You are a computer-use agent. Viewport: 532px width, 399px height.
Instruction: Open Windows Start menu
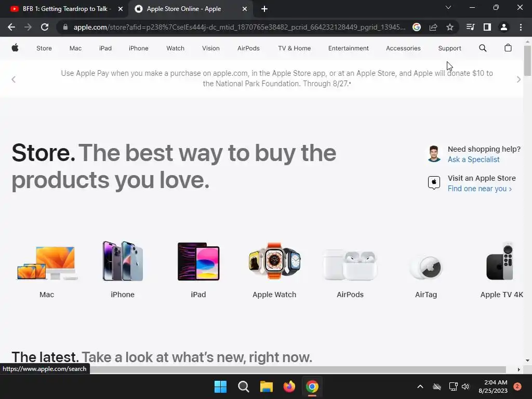point(220,387)
